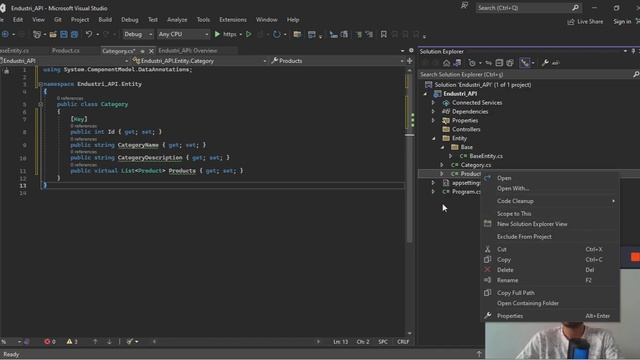The height and width of the screenshot is (360, 640).
Task: Click the yellow warning count icon in status bar
Action: tap(69, 342)
